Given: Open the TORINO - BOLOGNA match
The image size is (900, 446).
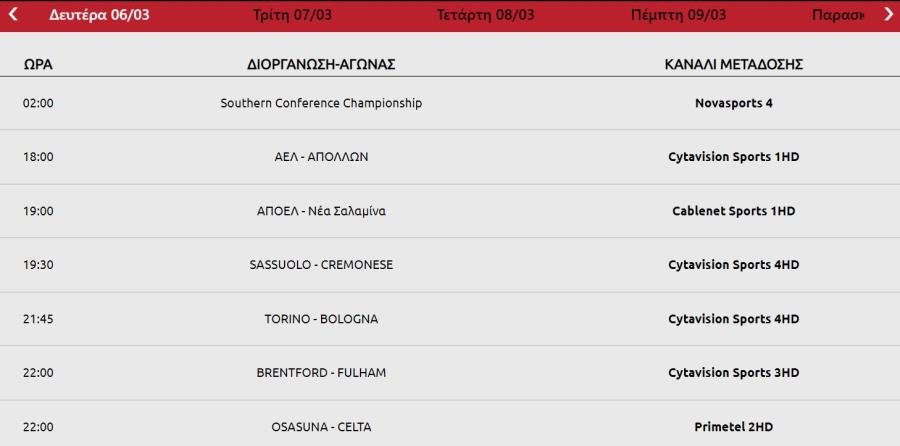Looking at the screenshot, I should 321,319.
